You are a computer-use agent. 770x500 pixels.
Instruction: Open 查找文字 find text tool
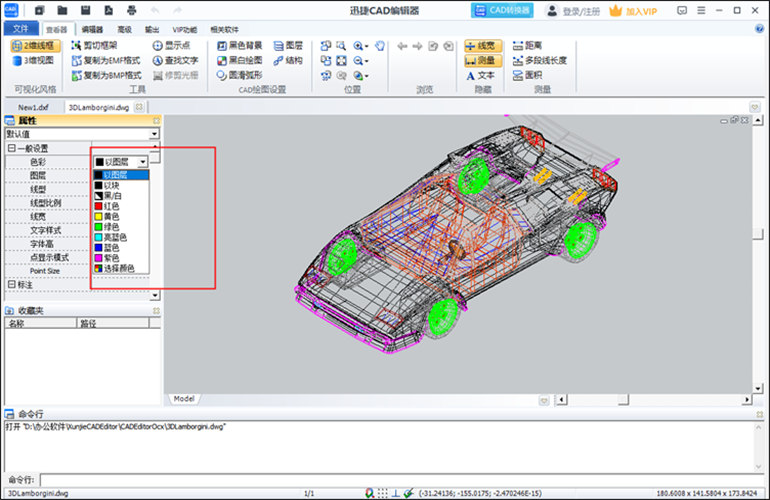pos(175,60)
